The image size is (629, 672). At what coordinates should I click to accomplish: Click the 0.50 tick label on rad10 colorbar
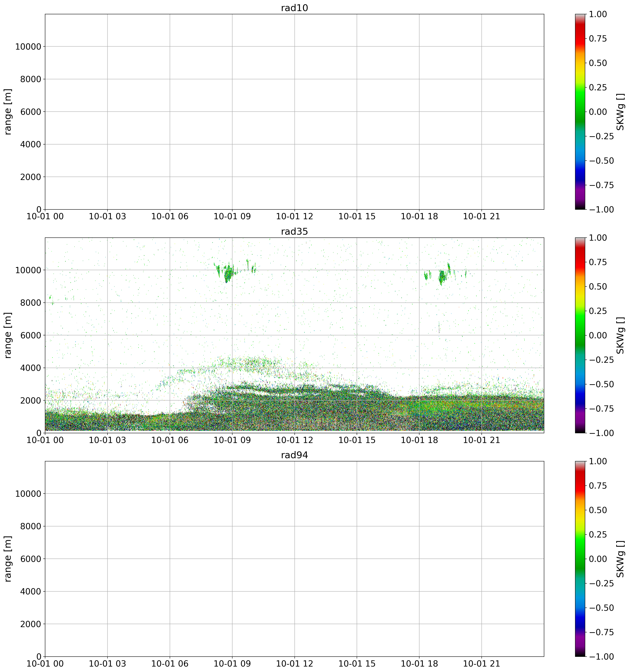click(598, 63)
